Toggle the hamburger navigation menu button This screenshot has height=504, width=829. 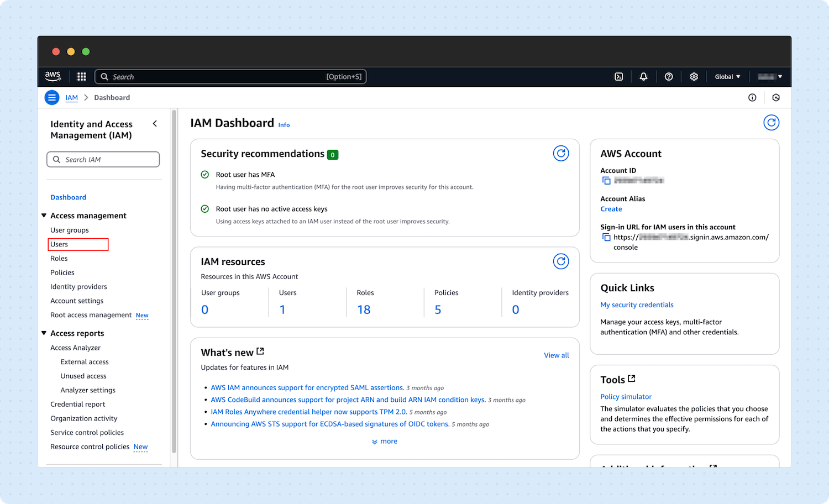coord(52,98)
